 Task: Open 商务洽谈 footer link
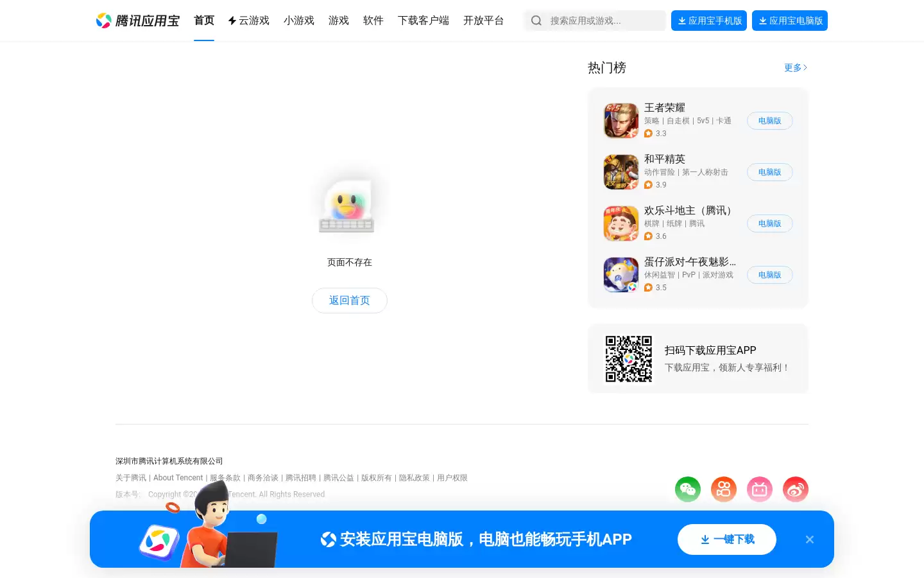(x=263, y=478)
